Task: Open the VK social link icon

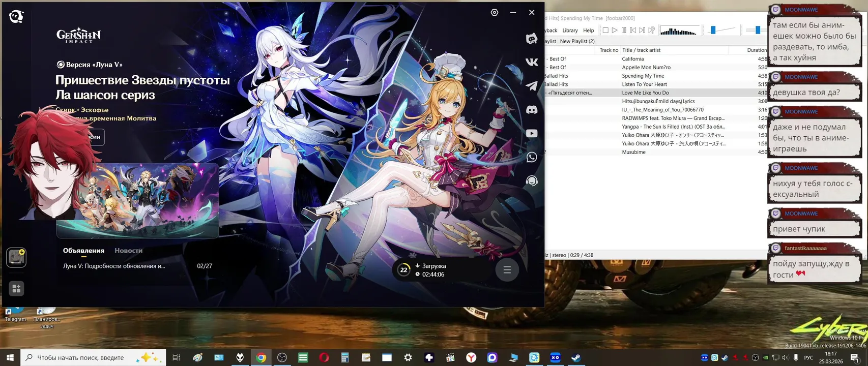Action: [532, 62]
